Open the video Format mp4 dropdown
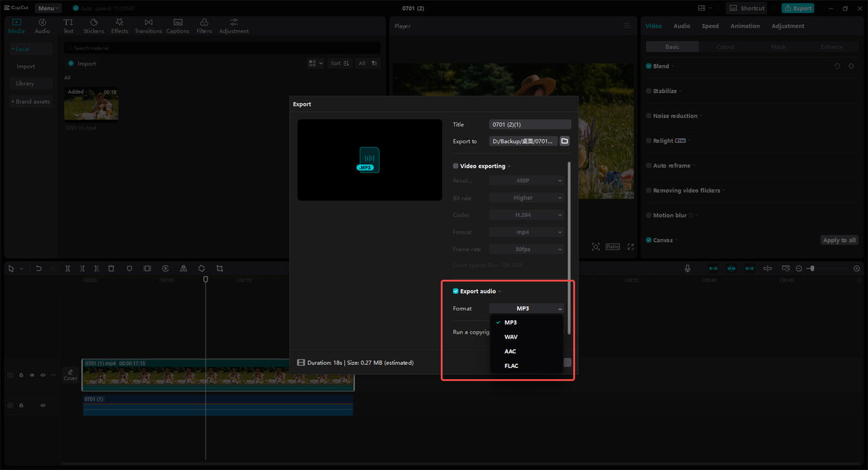Viewport: 868px width, 470px height. click(x=526, y=232)
